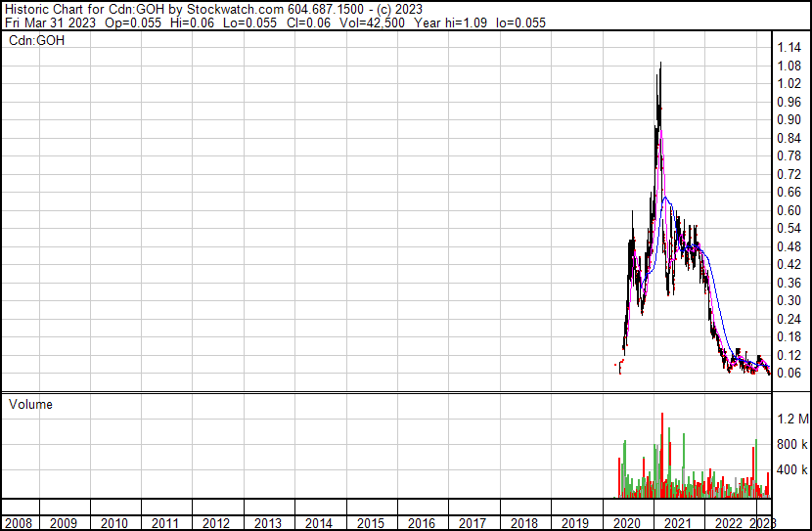Click the 2012 year label on the time axis
This screenshot has width=812, height=531.
217,523
